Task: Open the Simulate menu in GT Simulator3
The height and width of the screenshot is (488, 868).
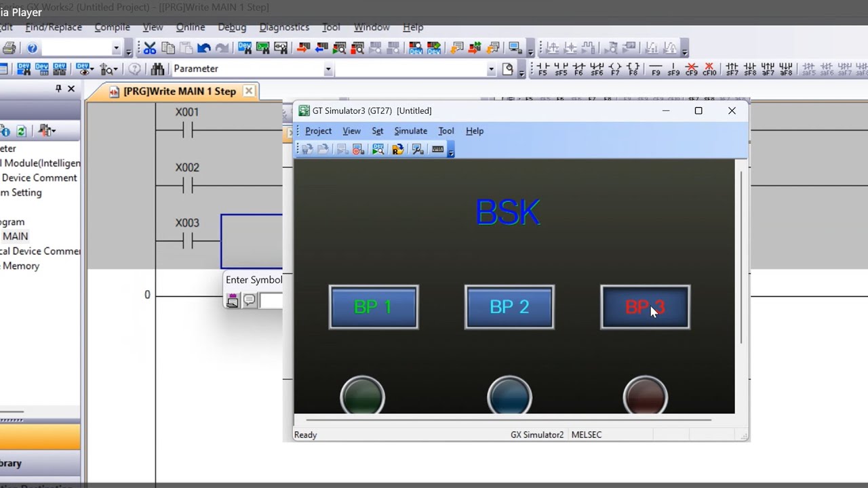Action: 410,131
